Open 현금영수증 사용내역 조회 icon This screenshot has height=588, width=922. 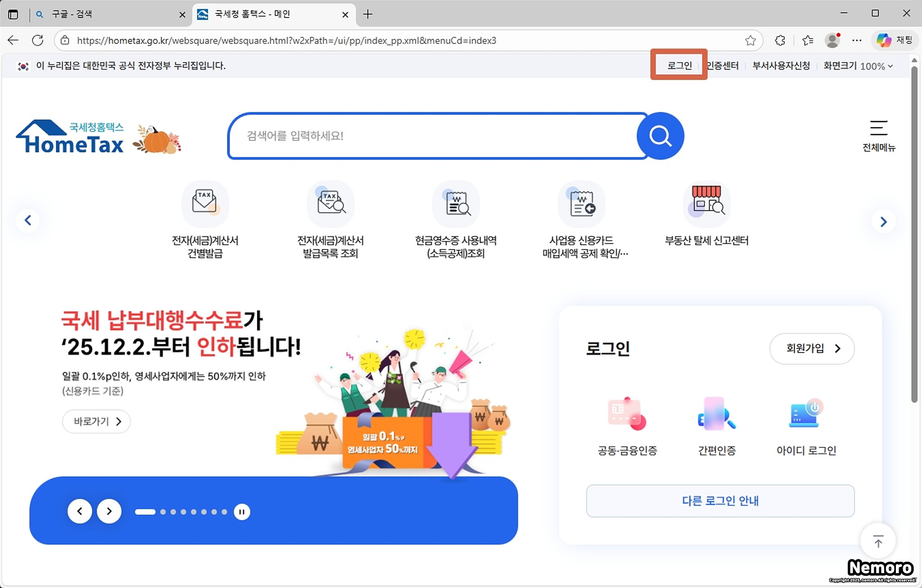pos(456,204)
